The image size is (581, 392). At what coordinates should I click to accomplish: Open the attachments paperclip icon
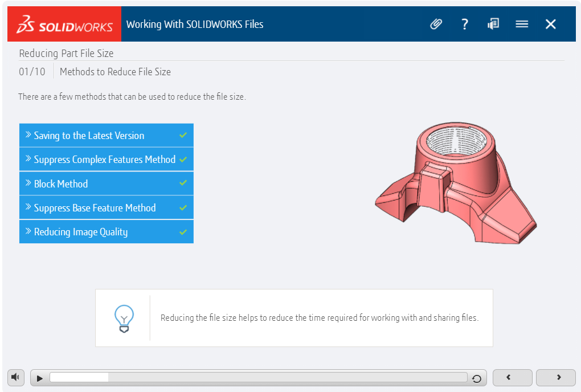(x=436, y=24)
